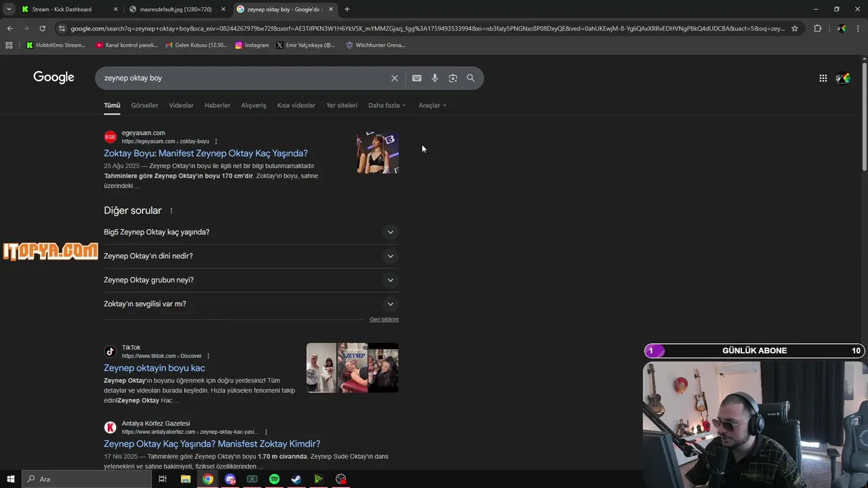Open TikTok result thumbnail images

(353, 368)
